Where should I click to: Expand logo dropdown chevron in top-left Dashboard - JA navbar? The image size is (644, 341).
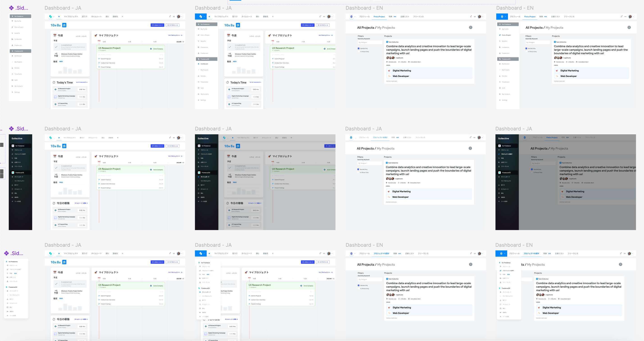(54, 17)
